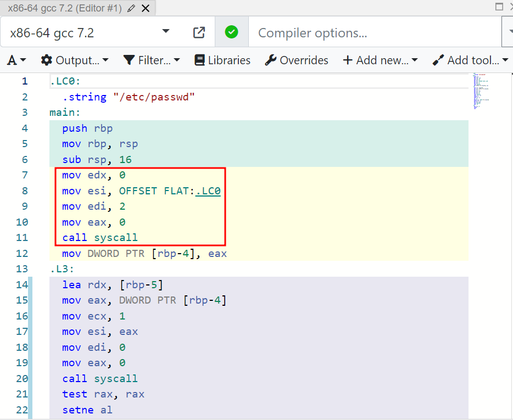Viewport: 513px width, 420px height.
Task: Click the Overrides wrench button
Action: (x=297, y=60)
